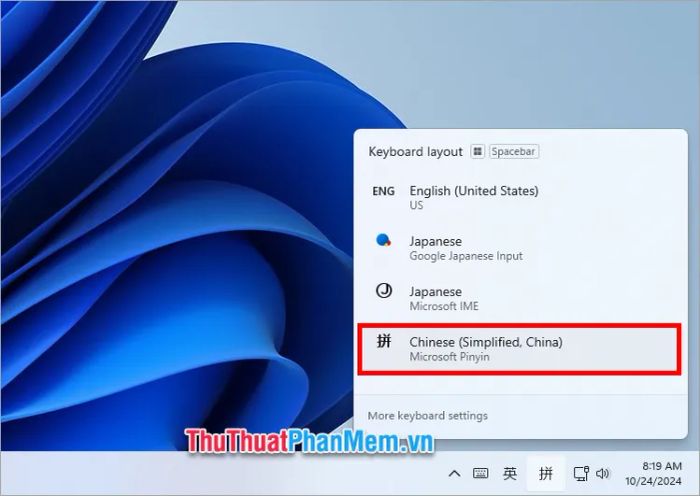Open volume control speaker icon
Image resolution: width=700 pixels, height=496 pixels.
click(603, 473)
